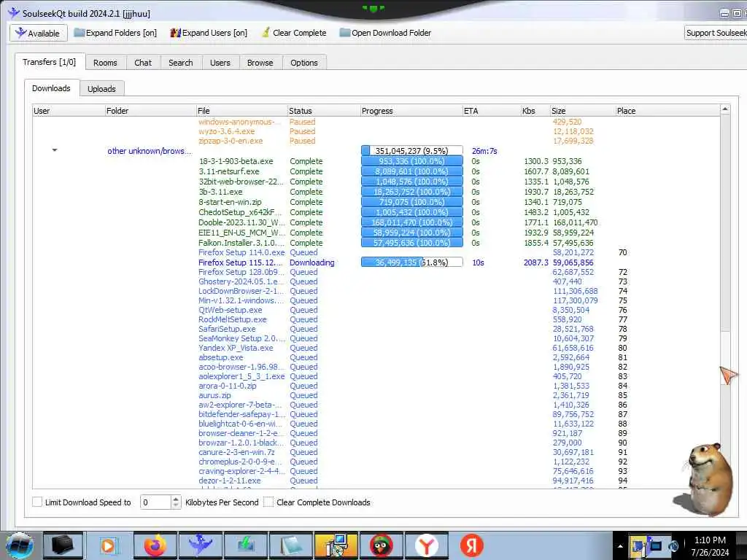Click the Available status bird icon
The height and width of the screenshot is (560, 747).
(20, 33)
